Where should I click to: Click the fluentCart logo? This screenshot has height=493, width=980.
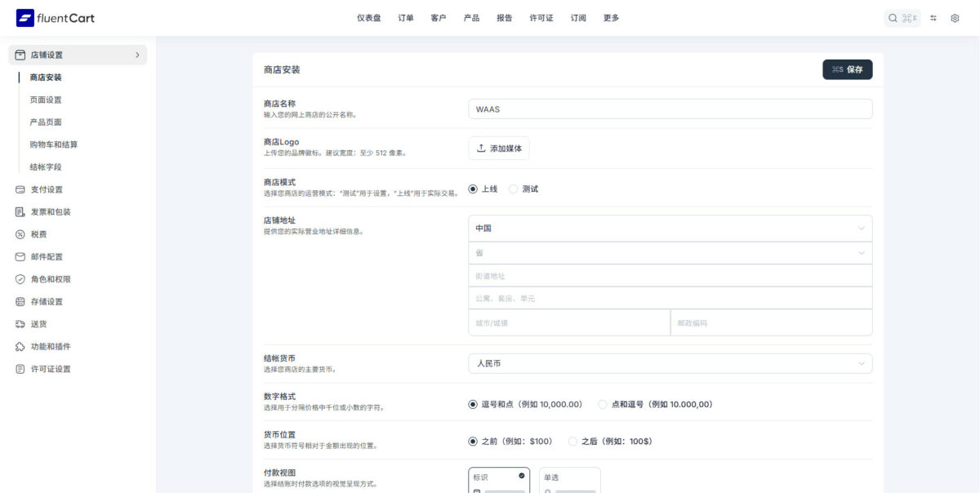tap(54, 17)
